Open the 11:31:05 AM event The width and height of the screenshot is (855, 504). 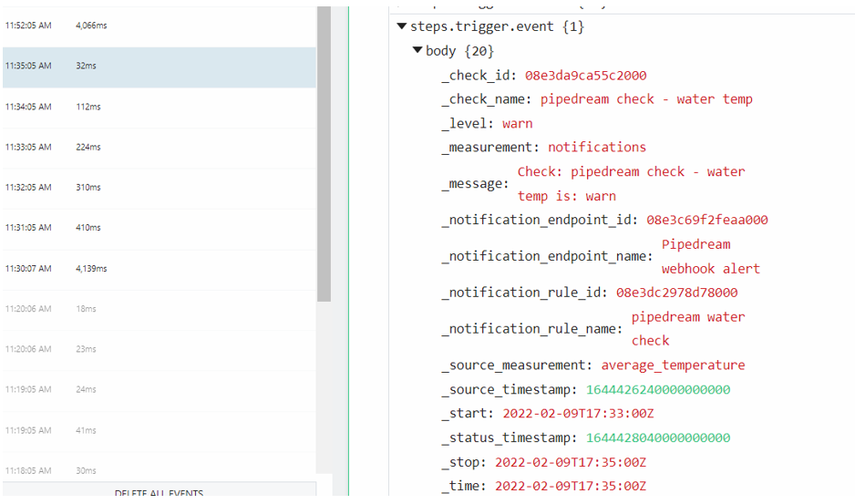pos(160,229)
